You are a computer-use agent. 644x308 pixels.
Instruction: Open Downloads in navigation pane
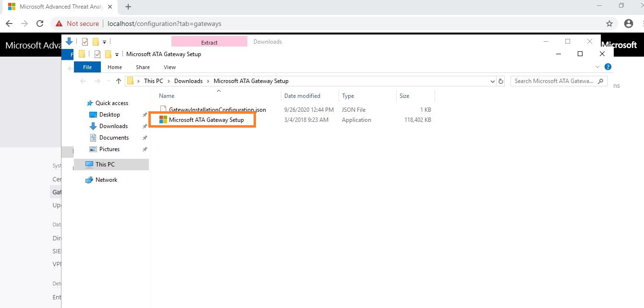pyautogui.click(x=113, y=126)
